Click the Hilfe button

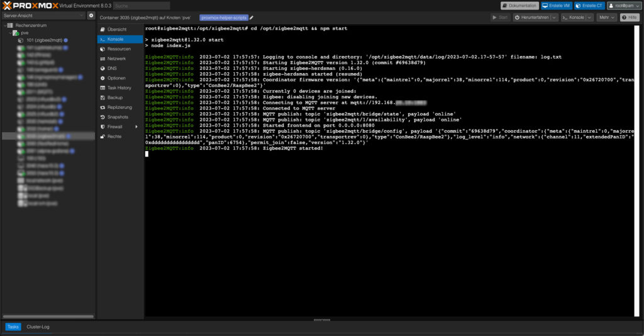[630, 17]
